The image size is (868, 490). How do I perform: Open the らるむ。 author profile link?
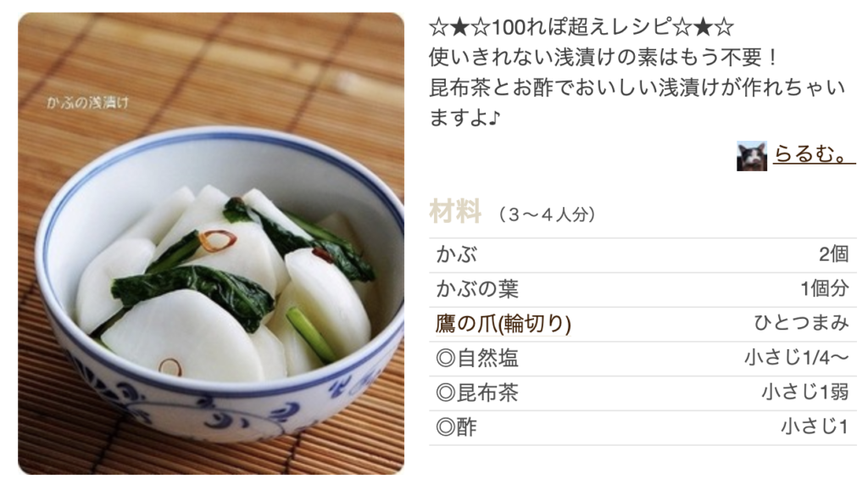815,153
